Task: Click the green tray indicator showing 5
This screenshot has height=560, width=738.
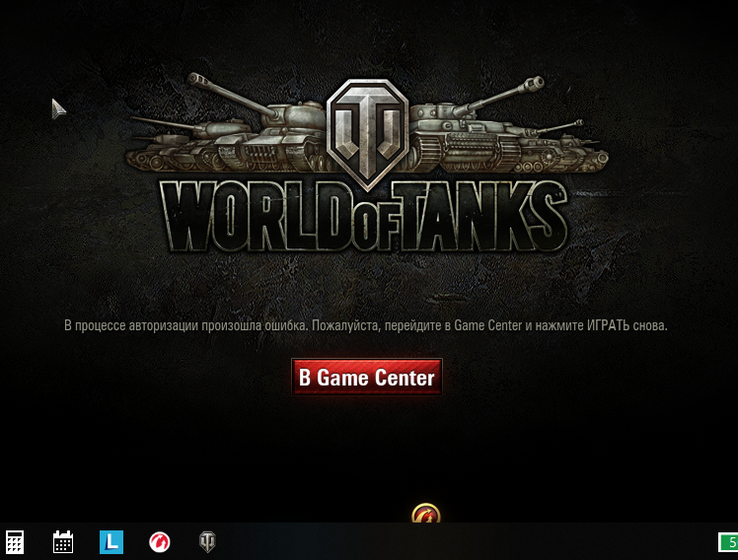Action: pyautogui.click(x=728, y=542)
